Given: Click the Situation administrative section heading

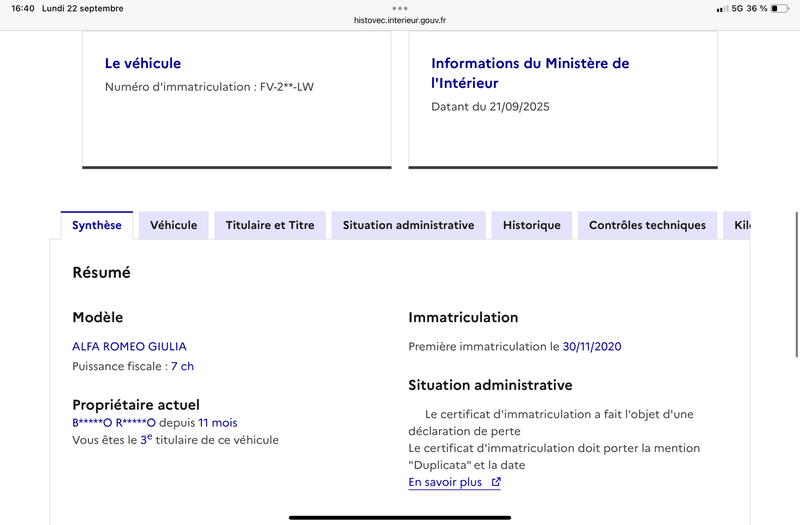Looking at the screenshot, I should coord(490,385).
